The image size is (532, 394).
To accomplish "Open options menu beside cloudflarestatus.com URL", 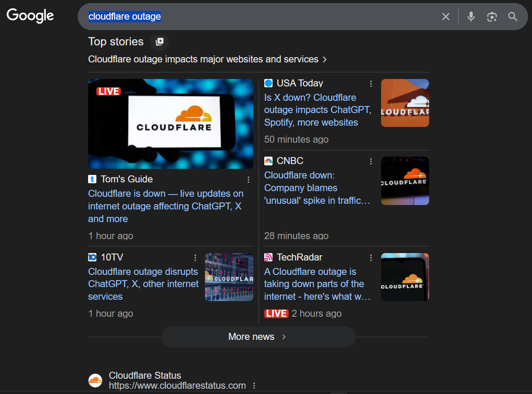I will [x=254, y=386].
